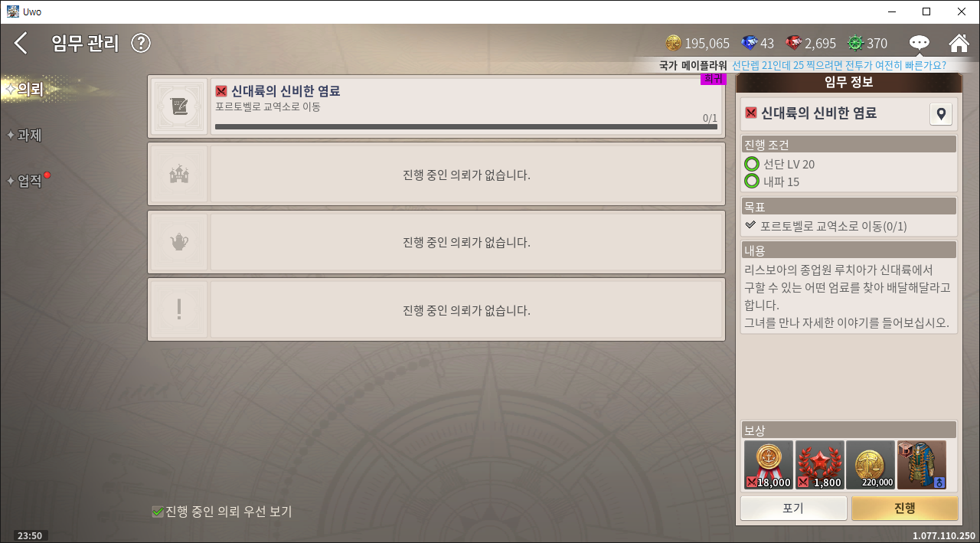Show quest location with map pin icon
980x543 pixels.
(x=941, y=114)
